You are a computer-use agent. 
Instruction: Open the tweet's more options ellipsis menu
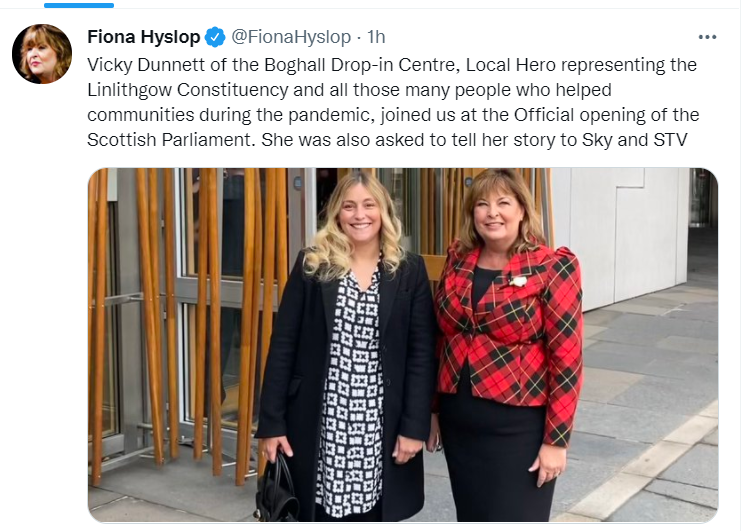[x=707, y=37]
